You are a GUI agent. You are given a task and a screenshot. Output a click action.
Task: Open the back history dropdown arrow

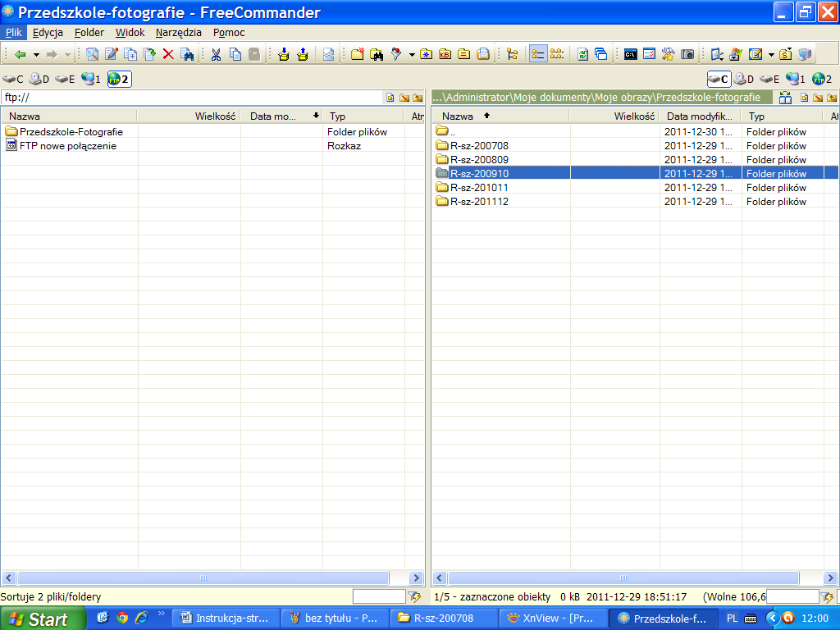36,55
